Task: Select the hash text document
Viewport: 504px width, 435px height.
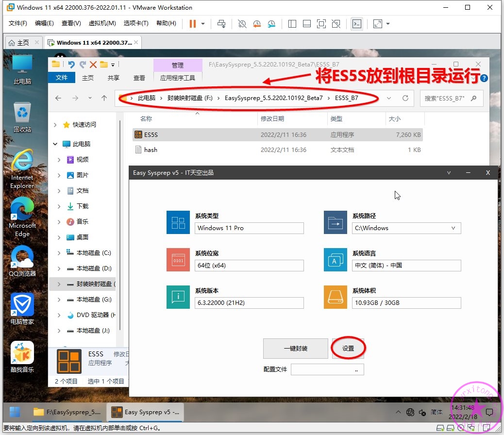Action: point(278,150)
